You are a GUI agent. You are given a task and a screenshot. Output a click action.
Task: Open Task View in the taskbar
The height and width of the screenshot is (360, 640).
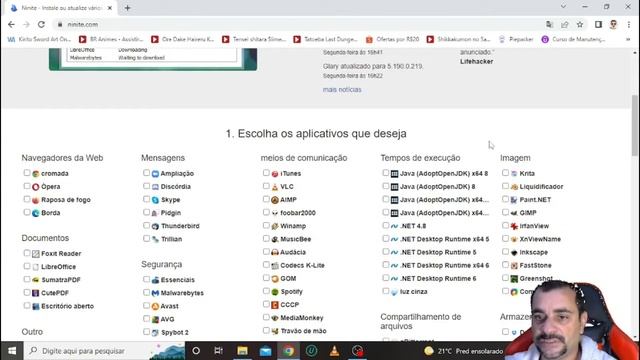pos(218,351)
